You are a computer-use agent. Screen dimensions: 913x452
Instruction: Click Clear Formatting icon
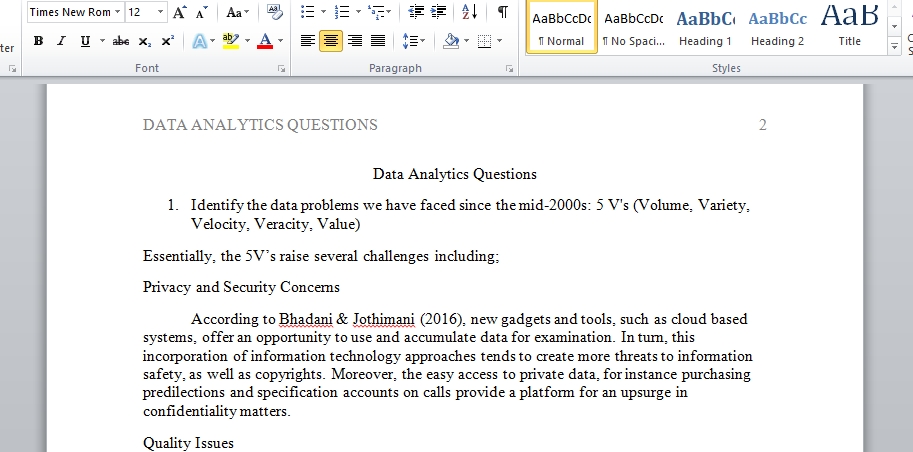pyautogui.click(x=274, y=12)
